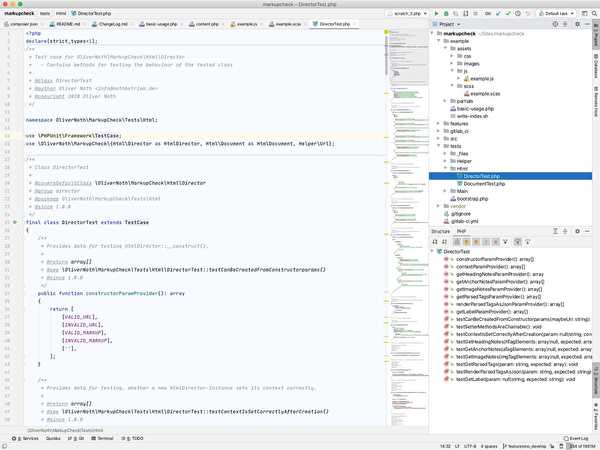Select DocumentTest.php in the project tree

point(484,184)
